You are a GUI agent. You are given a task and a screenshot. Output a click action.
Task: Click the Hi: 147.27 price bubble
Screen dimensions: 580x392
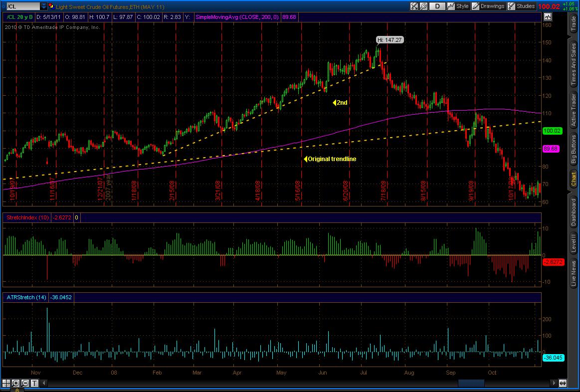(390, 39)
